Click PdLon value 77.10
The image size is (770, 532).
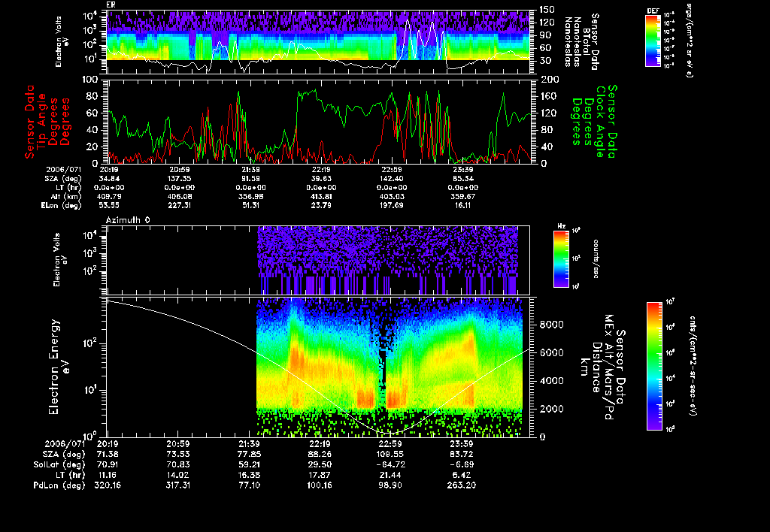[250, 485]
